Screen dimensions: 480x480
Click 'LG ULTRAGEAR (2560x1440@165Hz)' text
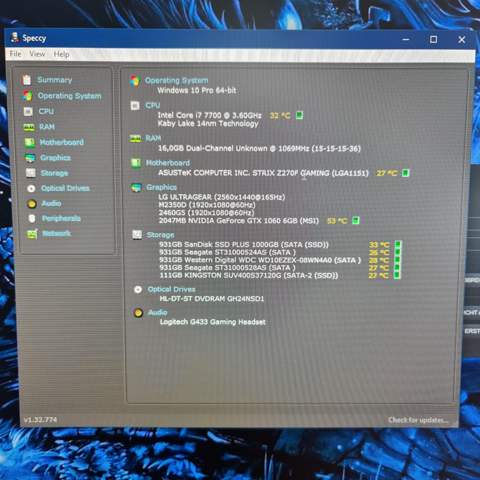coord(222,197)
